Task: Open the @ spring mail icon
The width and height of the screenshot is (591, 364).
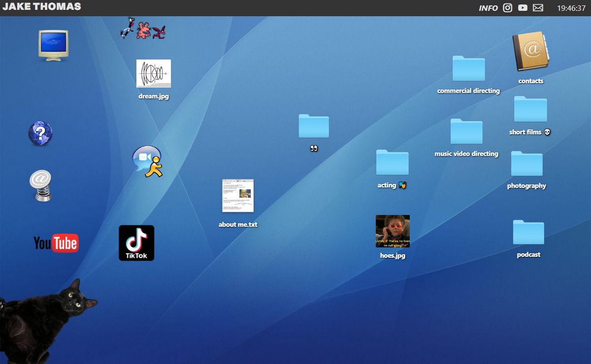Action: 41,185
